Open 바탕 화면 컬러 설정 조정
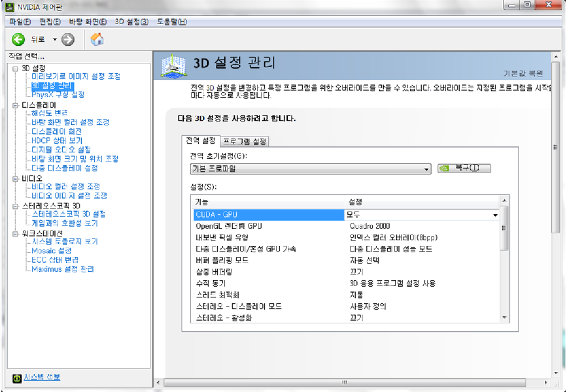The height and width of the screenshot is (392, 566). tap(70, 122)
